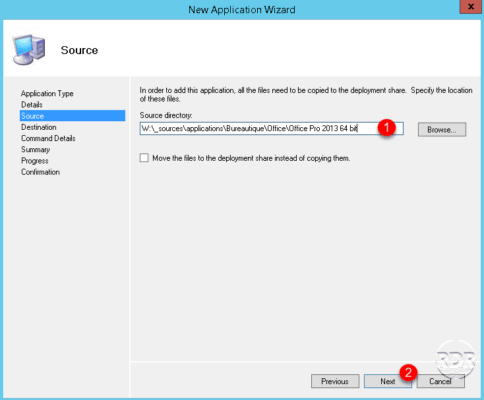Click the computer wizard icon
The height and width of the screenshot is (400, 484).
[x=29, y=50]
